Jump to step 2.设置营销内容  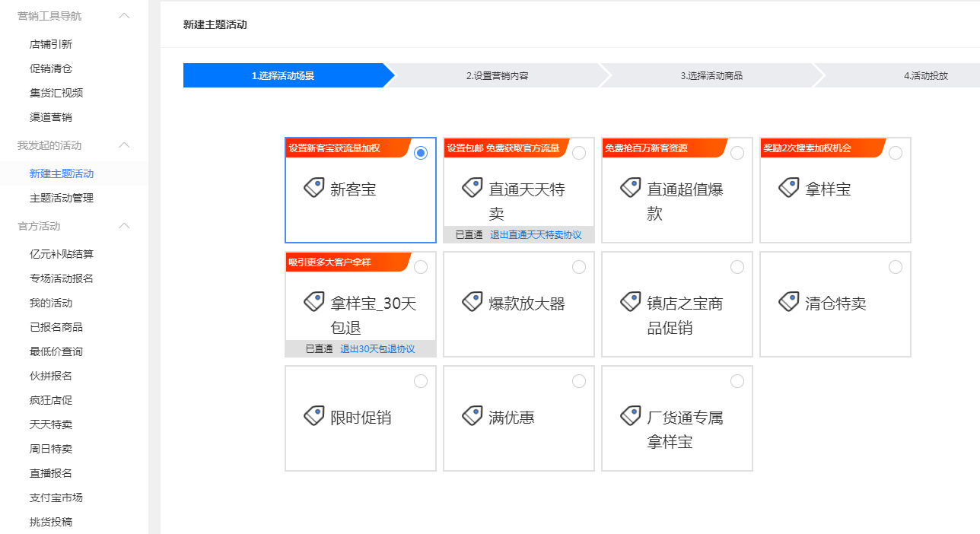click(497, 76)
